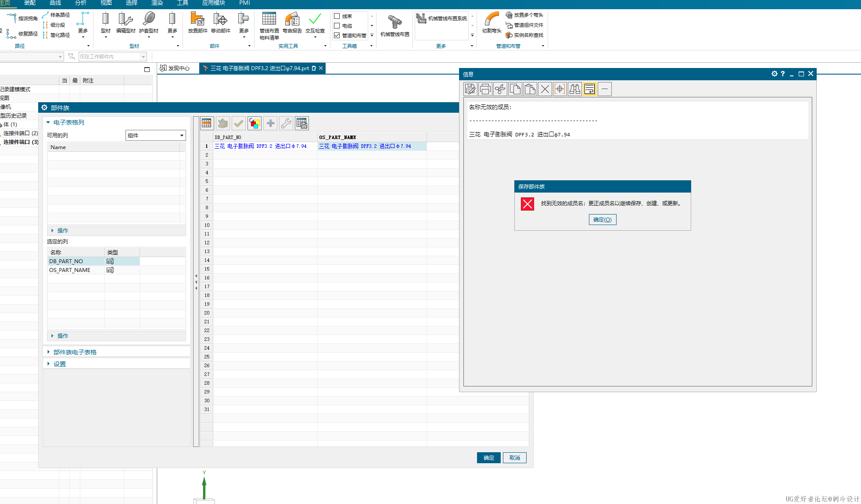Click the DB_PART_NO cell in row 1
The height and width of the screenshot is (504, 861).
pos(265,147)
